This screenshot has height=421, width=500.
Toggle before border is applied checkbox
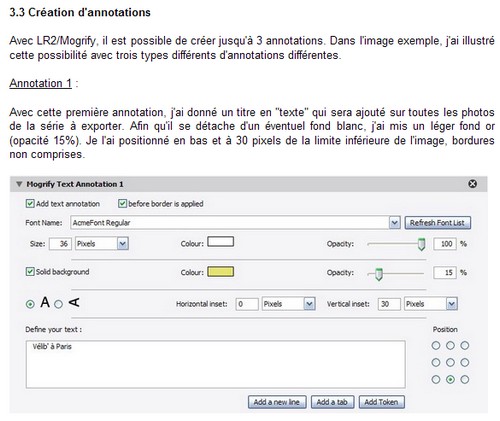tap(122, 203)
